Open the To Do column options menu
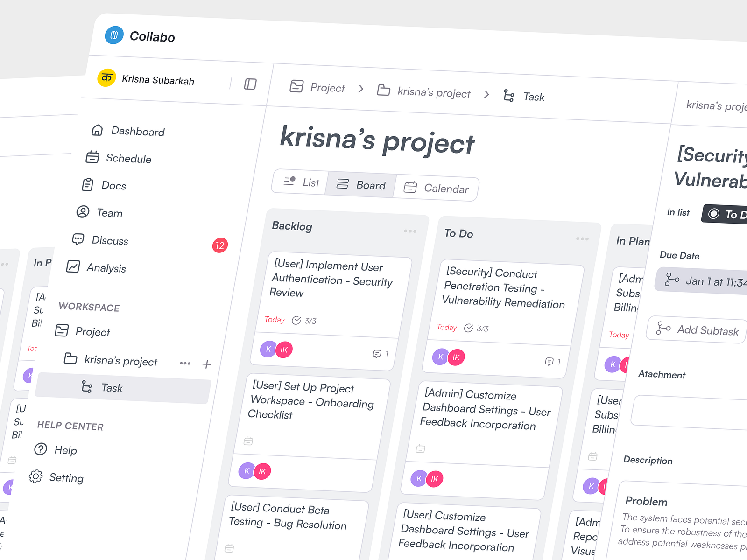The height and width of the screenshot is (560, 747). coord(582,238)
